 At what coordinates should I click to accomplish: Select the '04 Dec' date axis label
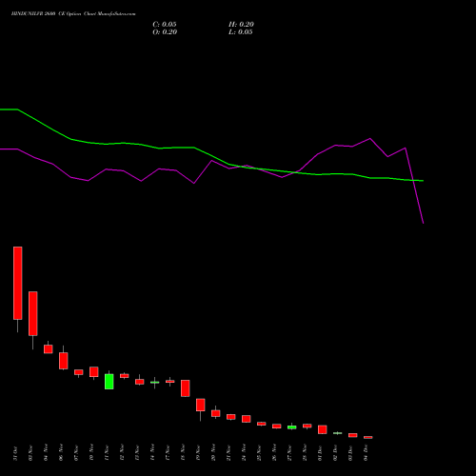pyautogui.click(x=366, y=453)
